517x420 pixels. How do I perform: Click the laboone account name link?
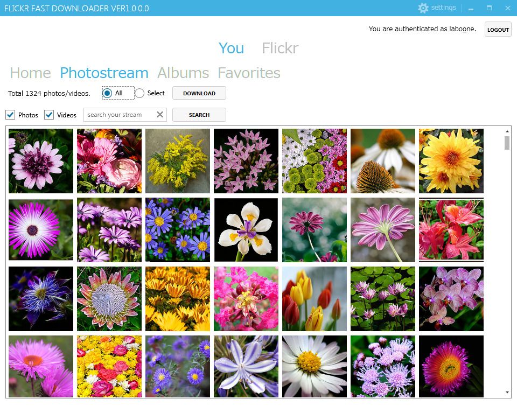[462, 29]
